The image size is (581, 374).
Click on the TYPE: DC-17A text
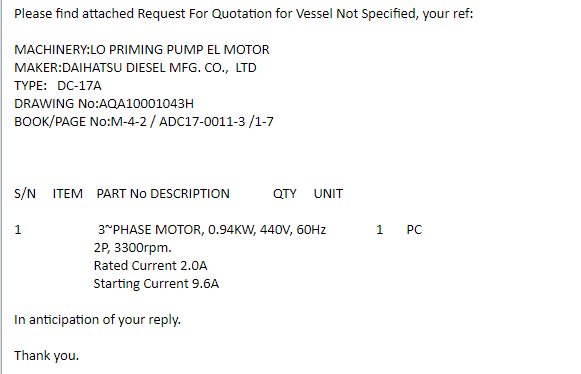coord(58,86)
